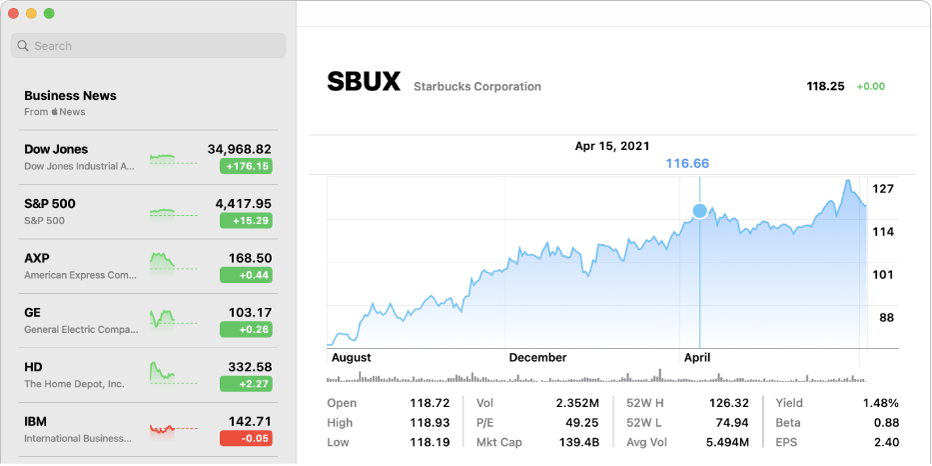Click the December label on chart axis
The height and width of the screenshot is (466, 932).
(x=538, y=358)
